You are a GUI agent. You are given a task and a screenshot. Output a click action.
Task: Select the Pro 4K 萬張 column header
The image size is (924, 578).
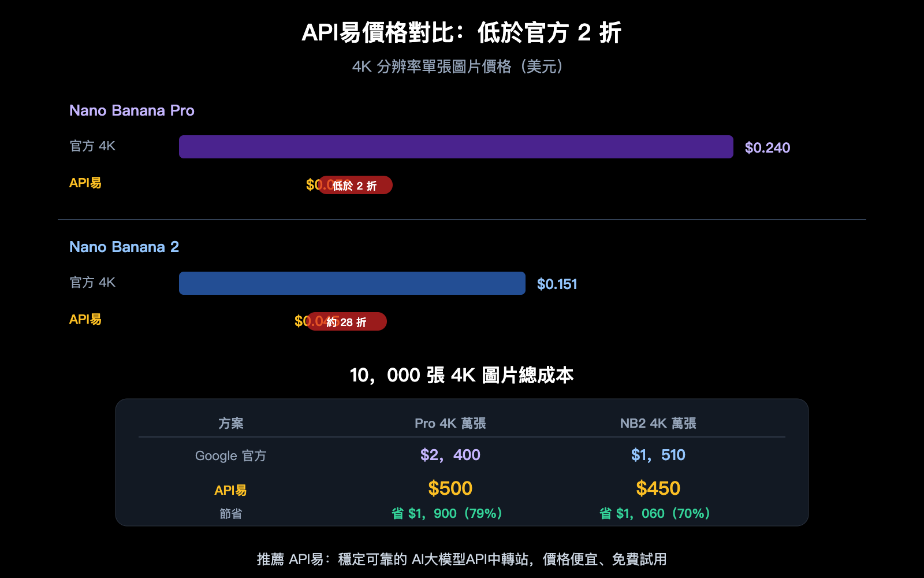(452, 423)
